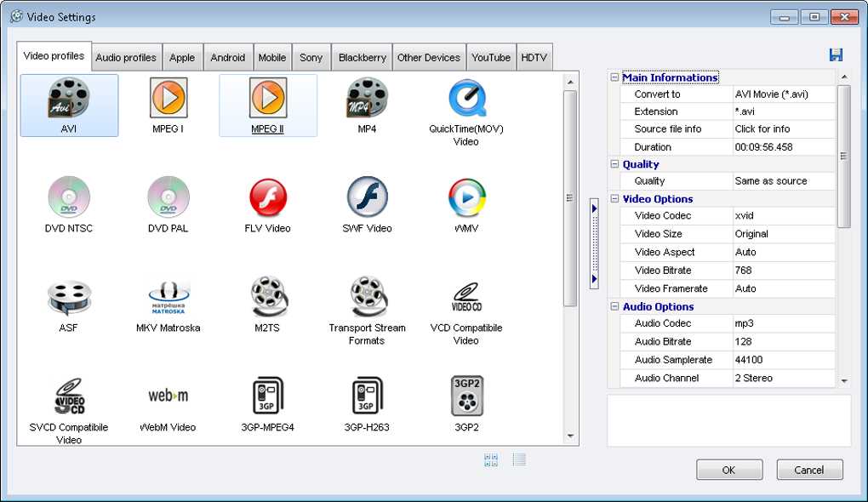Click the Audio Codec mp3 value

(x=784, y=323)
